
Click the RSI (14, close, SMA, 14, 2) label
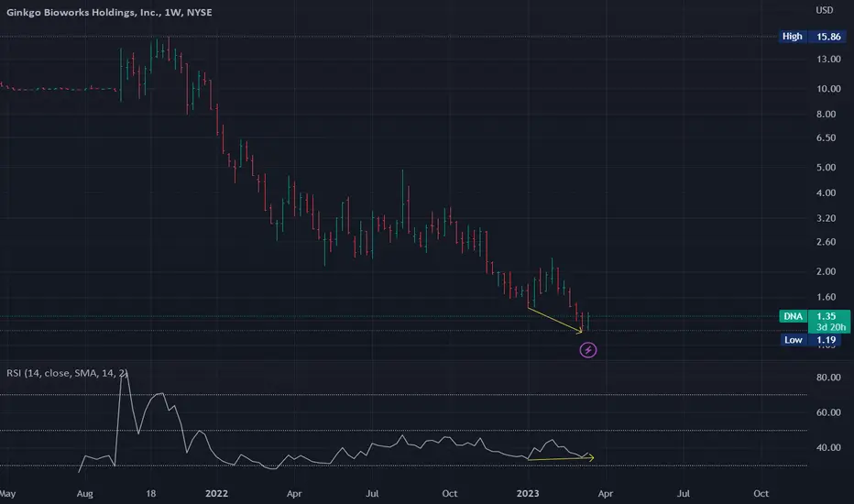67,373
